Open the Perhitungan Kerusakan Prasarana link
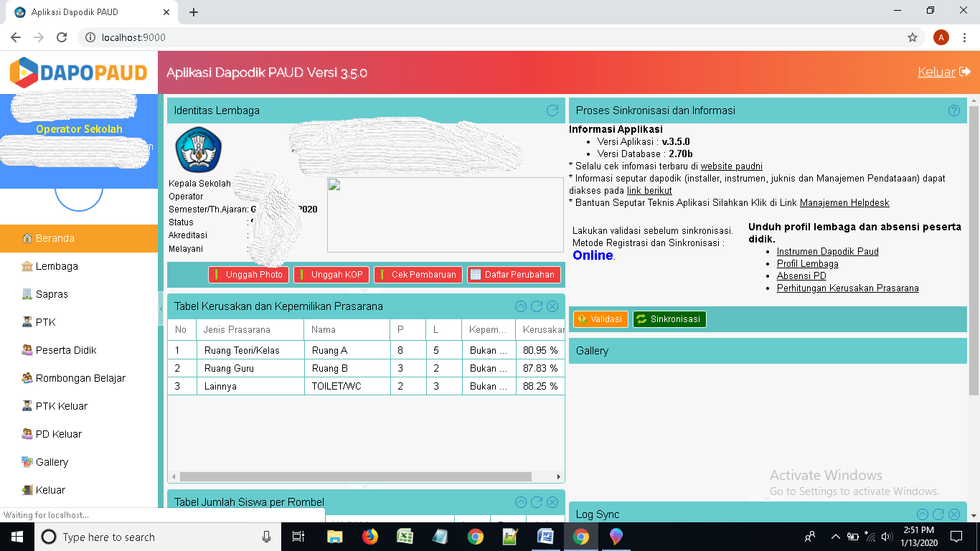 (848, 288)
